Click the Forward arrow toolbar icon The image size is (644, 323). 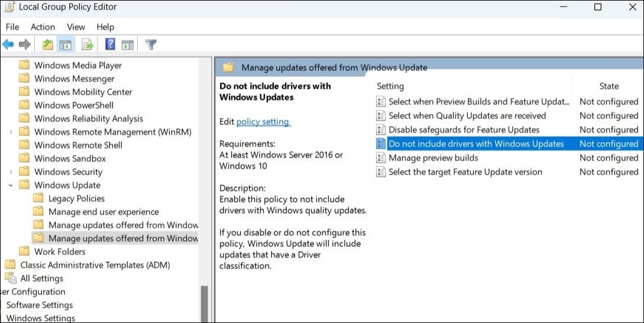pyautogui.click(x=25, y=44)
